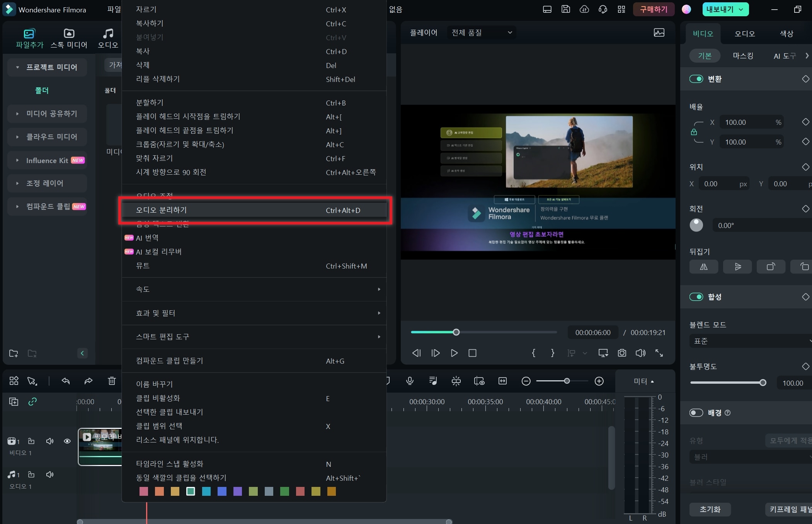
Task: Toggle the 합성 switch
Action: pos(696,297)
